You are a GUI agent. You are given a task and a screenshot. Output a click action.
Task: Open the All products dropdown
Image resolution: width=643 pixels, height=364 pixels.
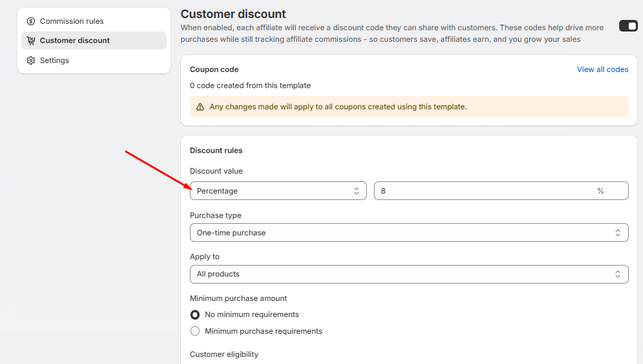[399, 274]
